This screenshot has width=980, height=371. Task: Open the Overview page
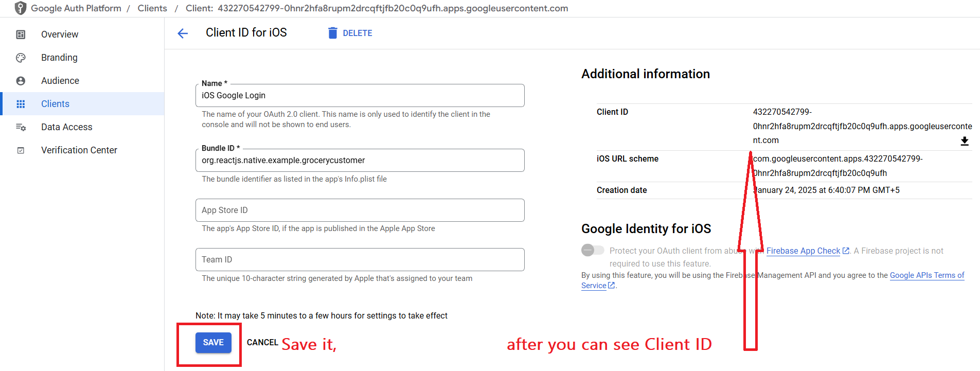60,34
